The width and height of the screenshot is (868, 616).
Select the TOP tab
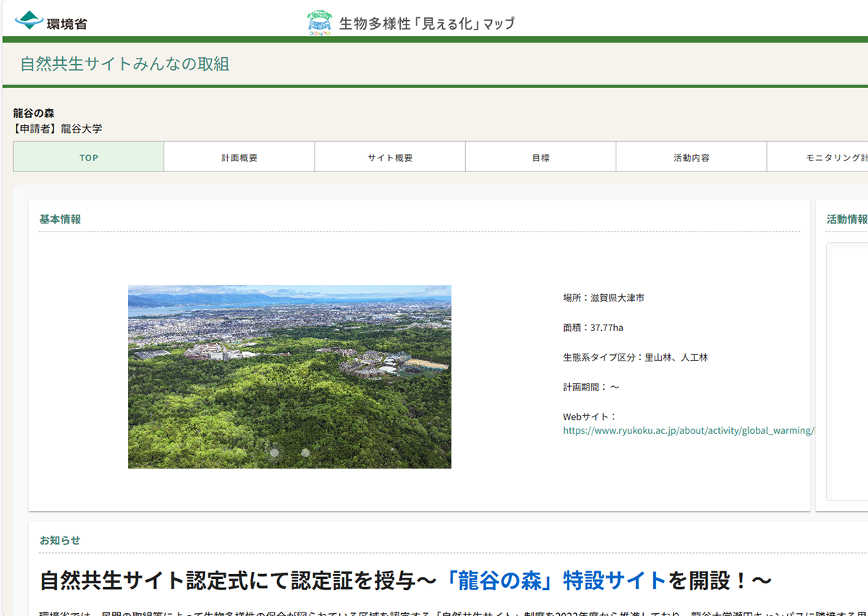(x=88, y=156)
